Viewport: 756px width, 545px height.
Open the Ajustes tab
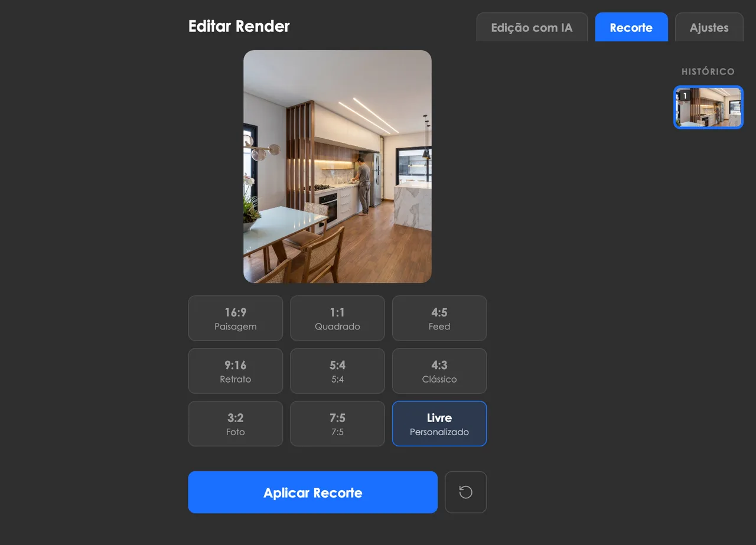point(709,27)
